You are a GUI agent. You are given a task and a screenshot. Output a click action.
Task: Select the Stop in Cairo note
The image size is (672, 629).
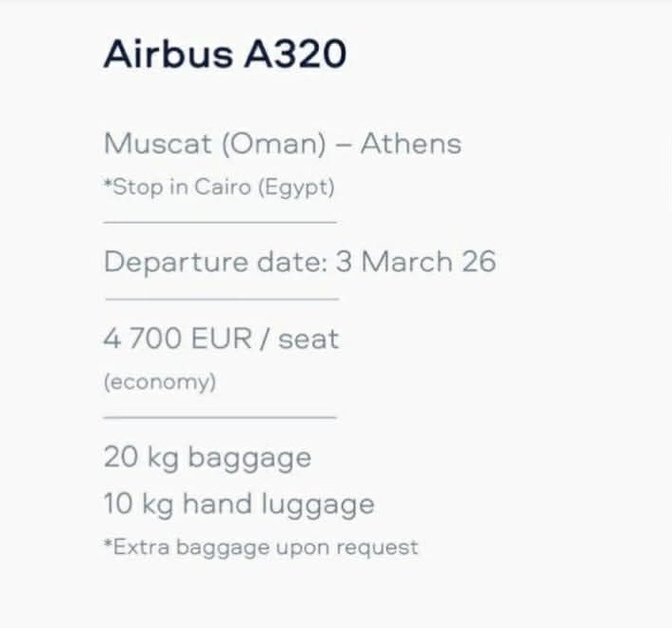point(218,187)
